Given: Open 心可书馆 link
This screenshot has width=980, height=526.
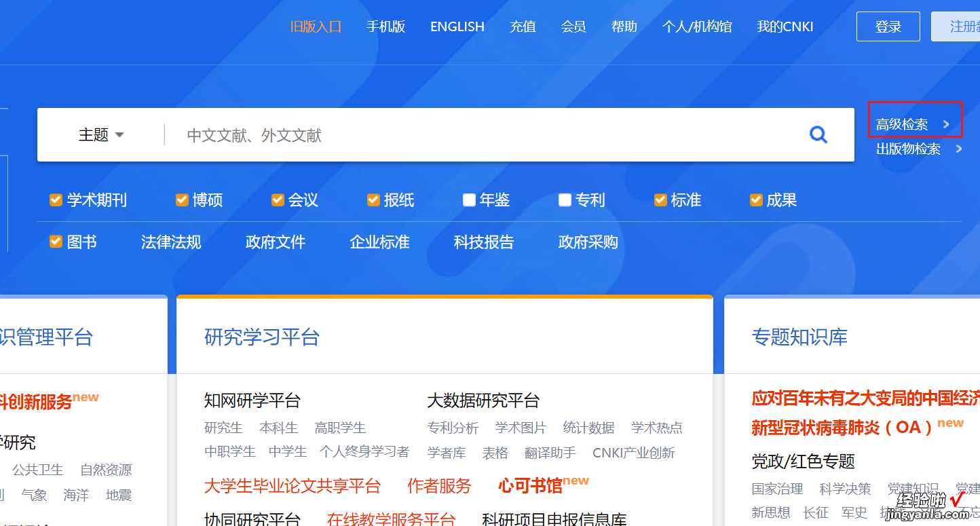Looking at the screenshot, I should point(531,486).
